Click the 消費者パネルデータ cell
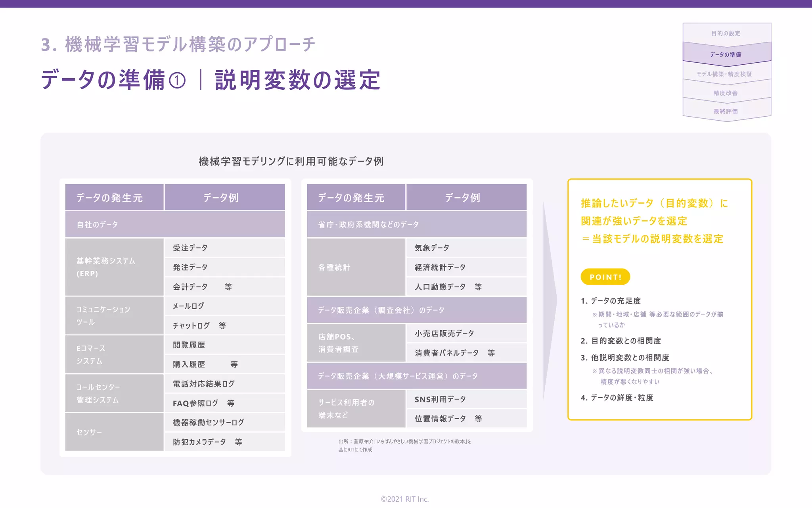 [x=467, y=353]
